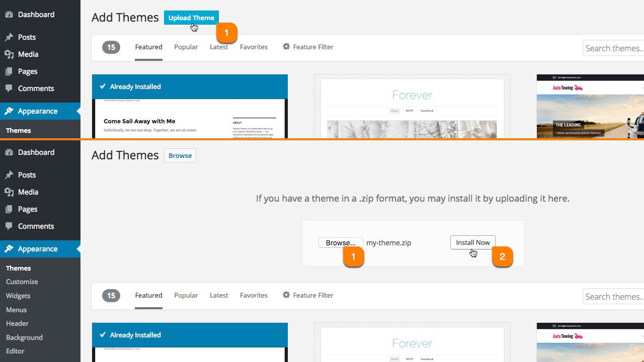Open Menus under Appearance
This screenshot has height=362, width=644.
tap(16, 310)
